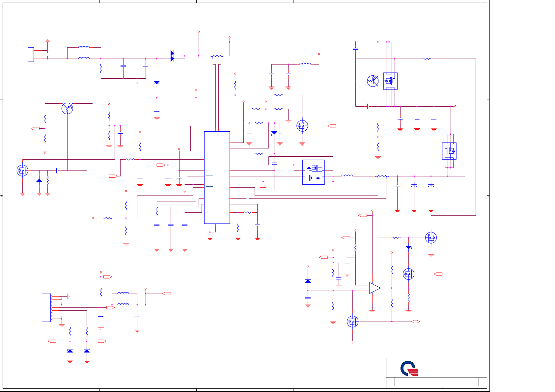Select the nine-pin connector at bottom left
The image size is (555, 392).
(x=46, y=307)
